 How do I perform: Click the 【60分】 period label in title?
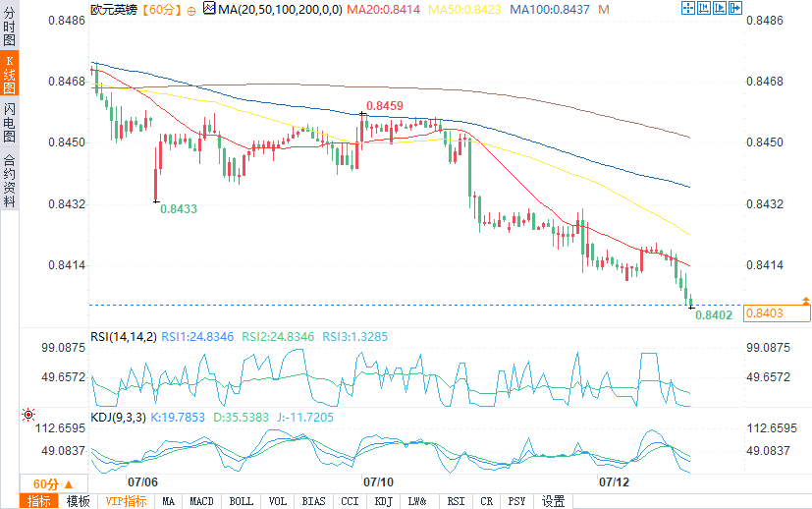[x=162, y=9]
